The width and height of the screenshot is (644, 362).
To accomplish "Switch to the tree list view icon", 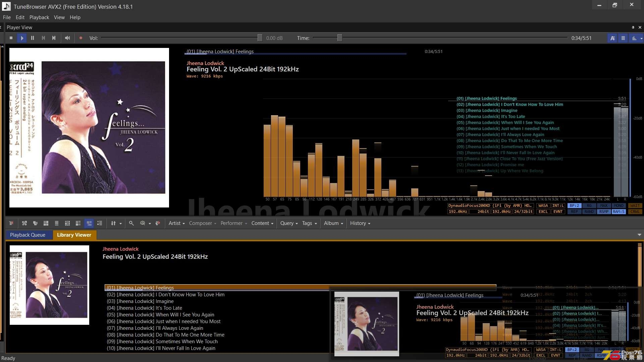I will click(100, 223).
